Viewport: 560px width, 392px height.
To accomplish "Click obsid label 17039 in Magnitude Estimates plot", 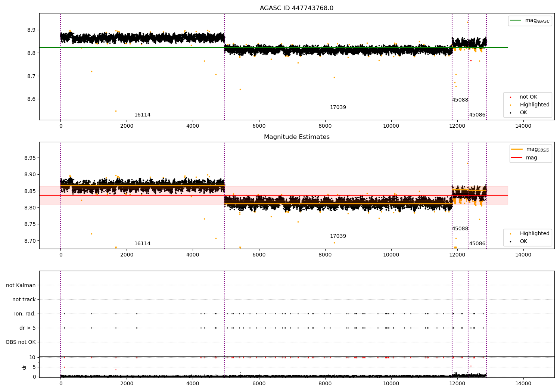I will pos(338,236).
